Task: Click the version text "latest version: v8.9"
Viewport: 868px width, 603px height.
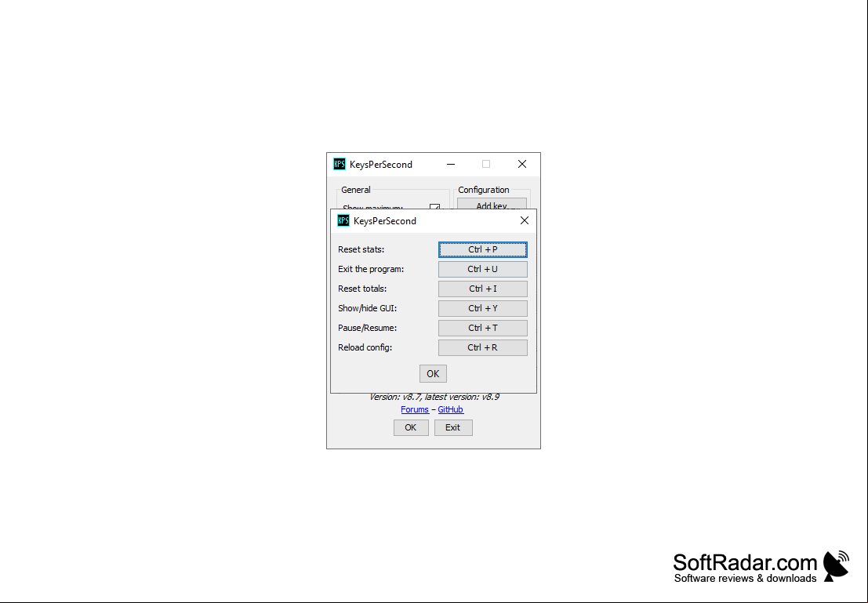Action: pyautogui.click(x=462, y=397)
